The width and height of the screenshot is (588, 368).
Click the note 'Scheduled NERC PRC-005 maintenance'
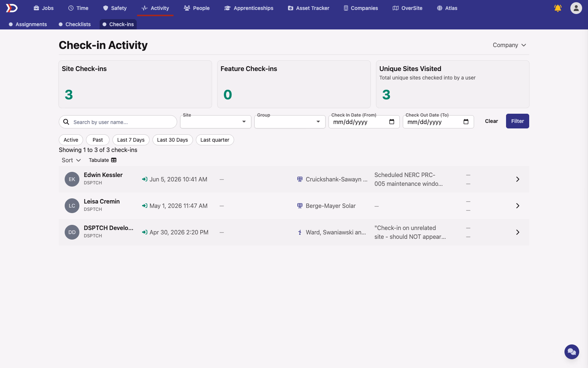tap(409, 179)
